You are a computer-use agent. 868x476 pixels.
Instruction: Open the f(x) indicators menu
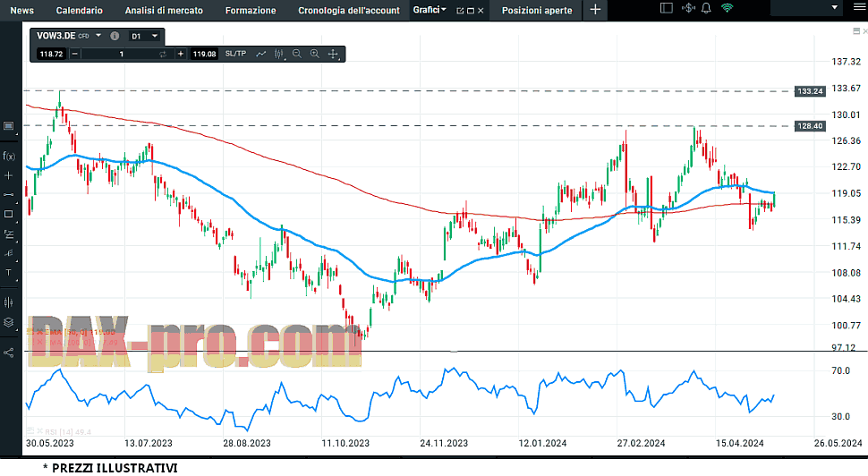(x=8, y=156)
